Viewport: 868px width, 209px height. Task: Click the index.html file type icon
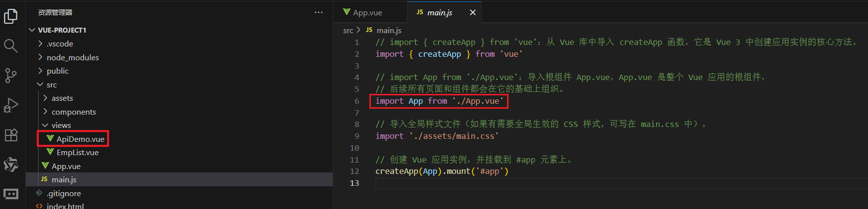coord(39,206)
